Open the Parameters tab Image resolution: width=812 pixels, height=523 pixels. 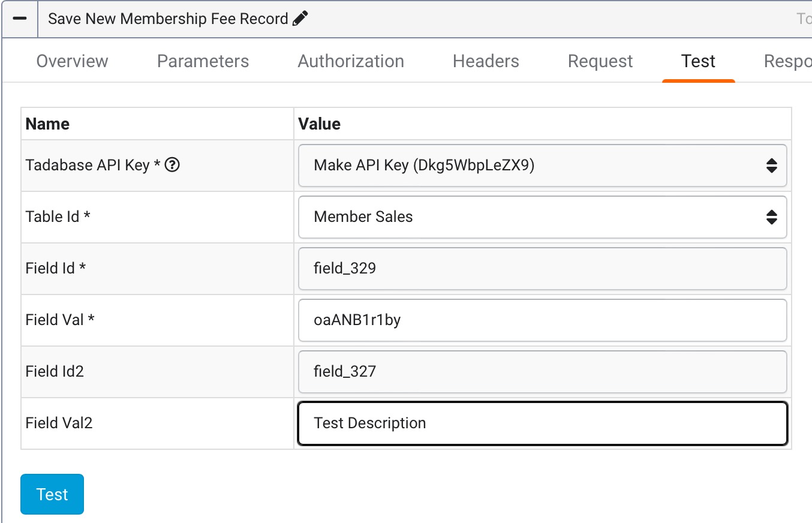tap(203, 61)
